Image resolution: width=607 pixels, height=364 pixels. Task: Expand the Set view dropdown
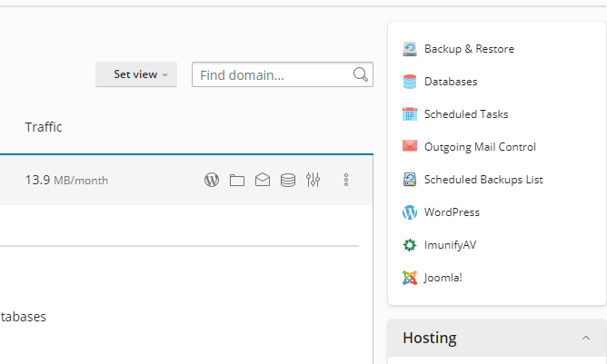tap(136, 74)
